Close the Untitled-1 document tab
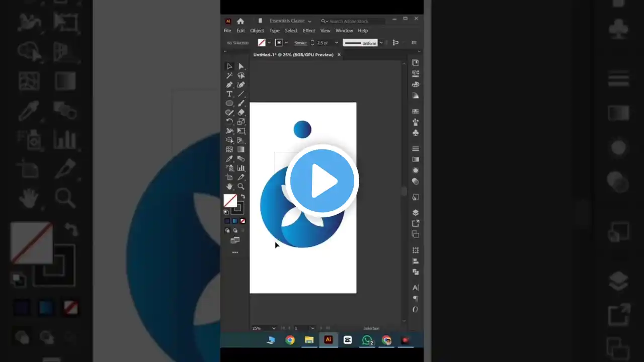Screen dimensions: 644x362 click(x=339, y=55)
